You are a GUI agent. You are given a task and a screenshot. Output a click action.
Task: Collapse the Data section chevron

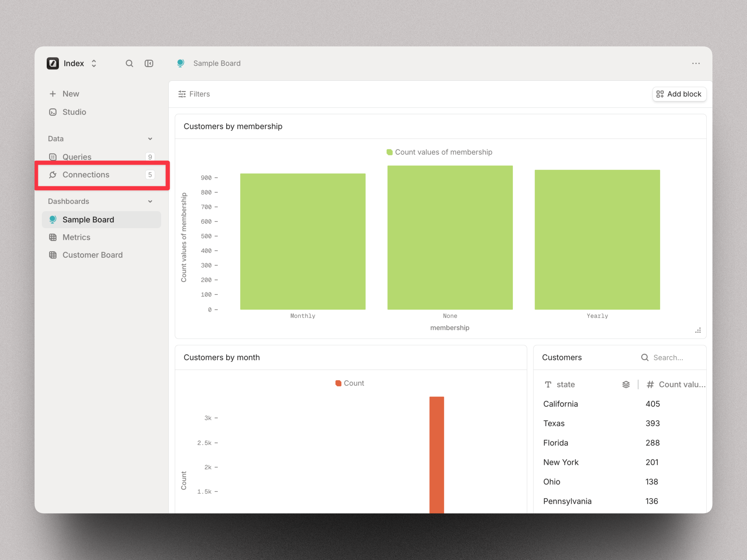tap(150, 139)
